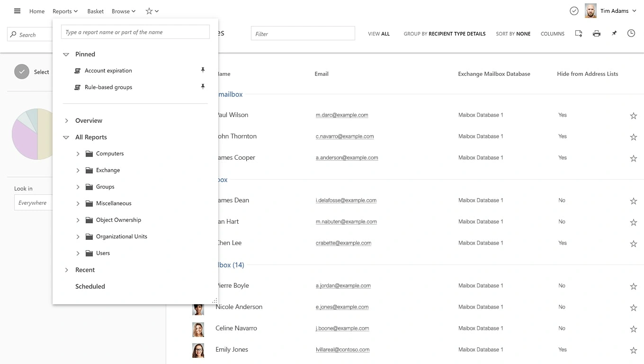Toggle the star for Emily Jones
Viewport: 644px width, 364px height.
point(633,350)
